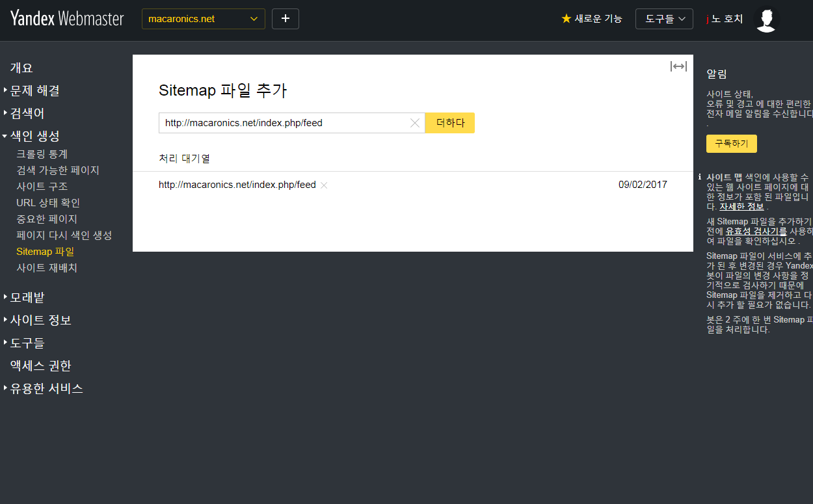Click the 더하다 add button
The image size is (813, 504).
pos(450,123)
